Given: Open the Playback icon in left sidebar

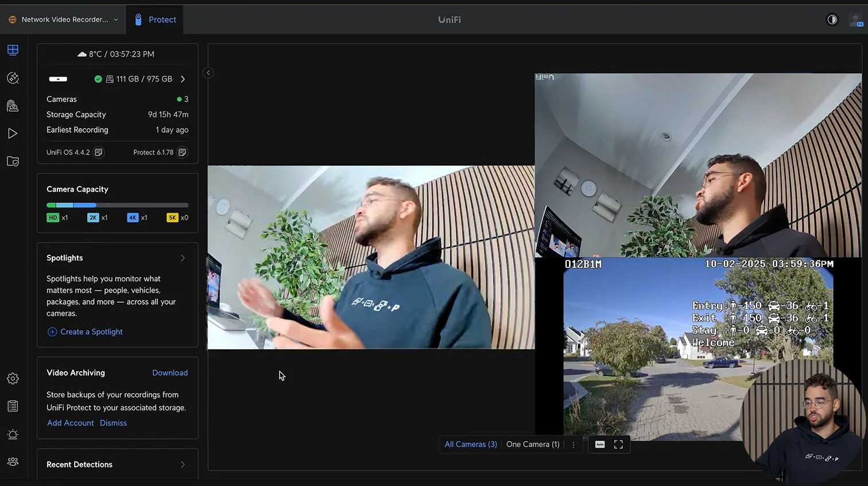Looking at the screenshot, I should point(13,134).
